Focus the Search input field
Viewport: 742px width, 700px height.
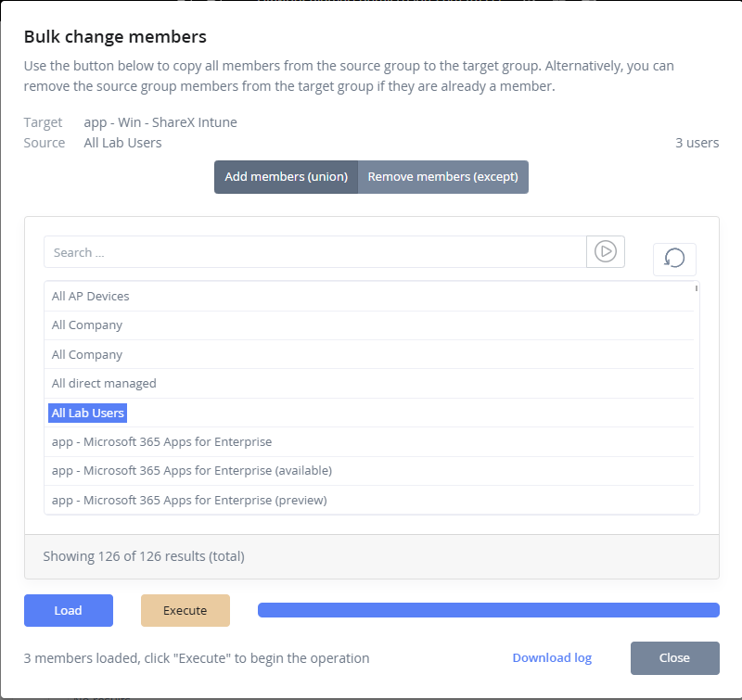pyautogui.click(x=314, y=252)
